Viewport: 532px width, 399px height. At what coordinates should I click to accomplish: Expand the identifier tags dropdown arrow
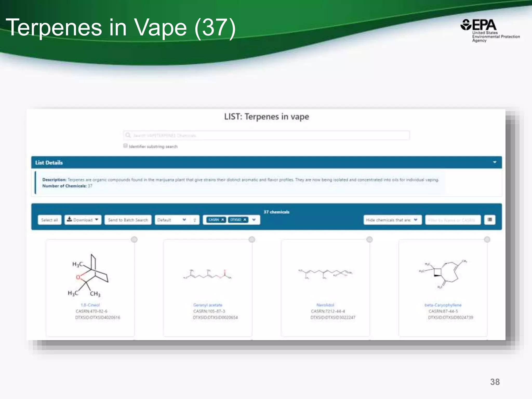click(254, 220)
